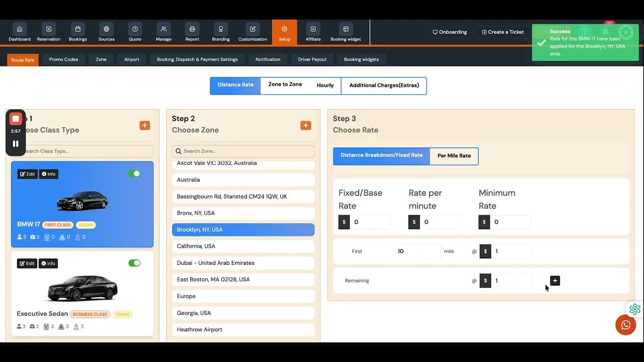Show info for Executive Sedan
This screenshot has height=362, width=644.
(48, 263)
